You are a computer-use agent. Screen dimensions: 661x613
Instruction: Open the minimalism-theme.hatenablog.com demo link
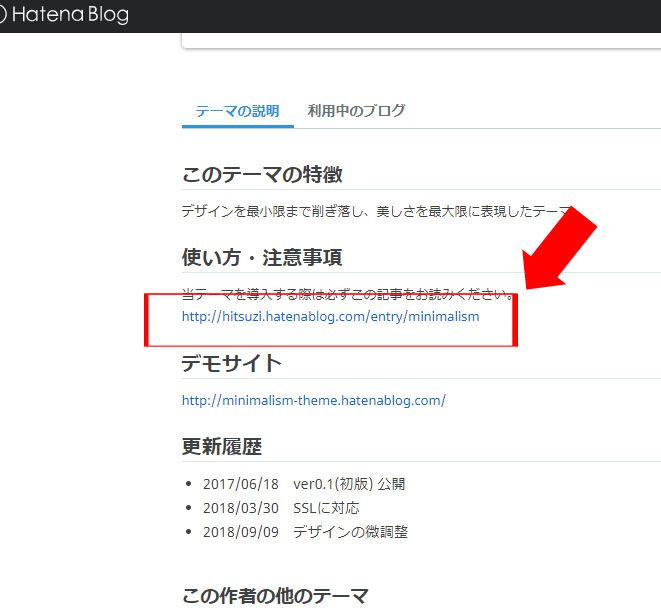(x=314, y=400)
